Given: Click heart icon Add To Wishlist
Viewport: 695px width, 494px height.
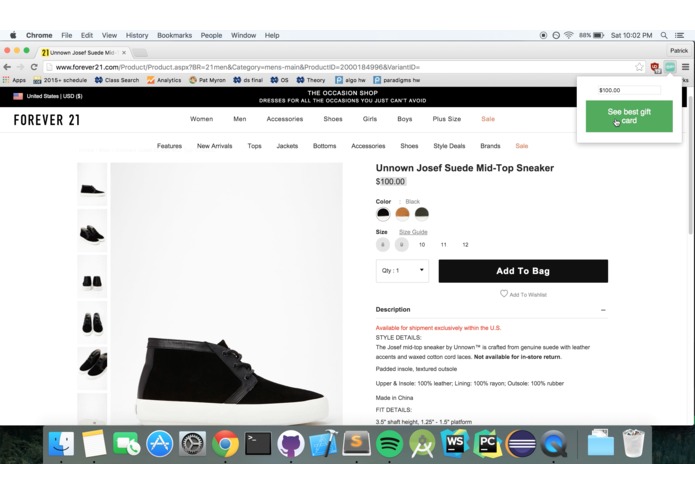Looking at the screenshot, I should click(x=504, y=294).
